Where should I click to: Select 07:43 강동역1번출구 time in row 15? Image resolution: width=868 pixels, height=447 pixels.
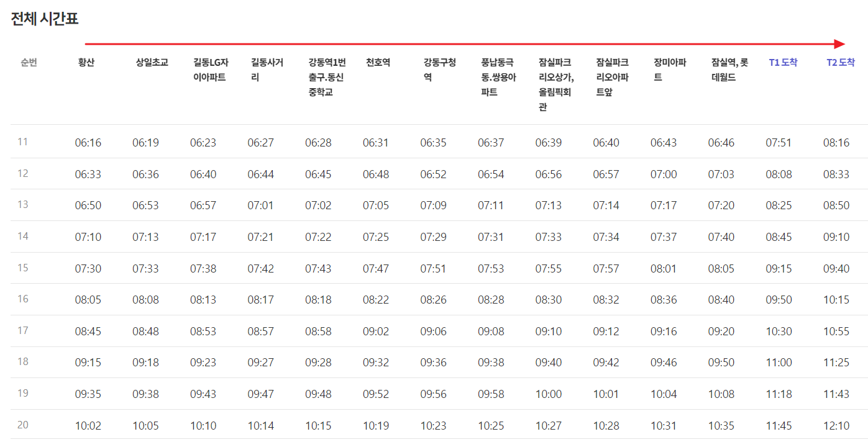coord(318,269)
